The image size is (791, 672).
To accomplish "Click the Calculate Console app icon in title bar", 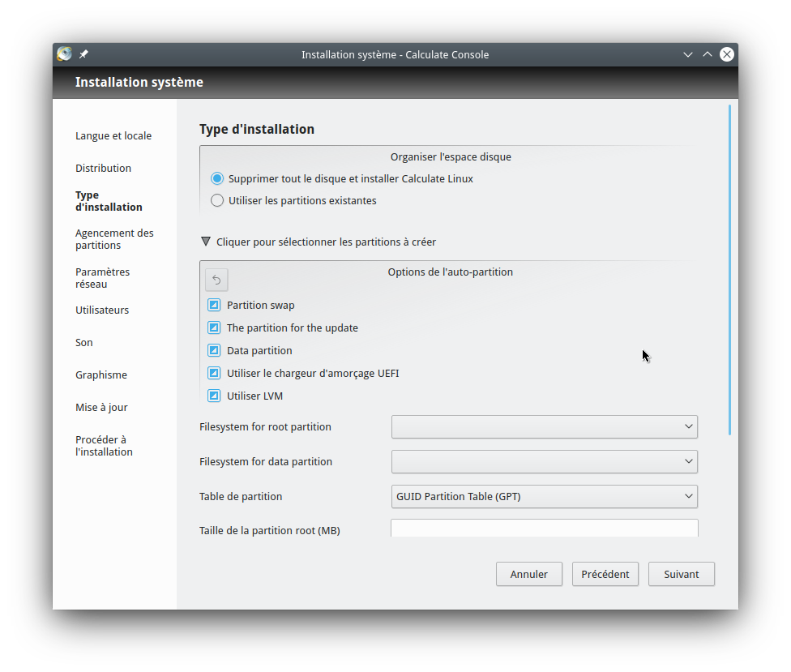I will (65, 54).
